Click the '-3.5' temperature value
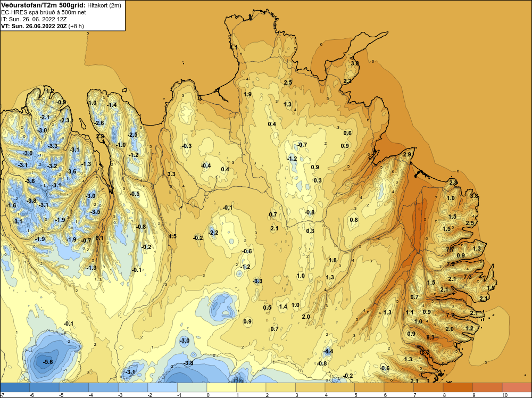The width and height of the screenshot is (532, 398). tap(95, 212)
